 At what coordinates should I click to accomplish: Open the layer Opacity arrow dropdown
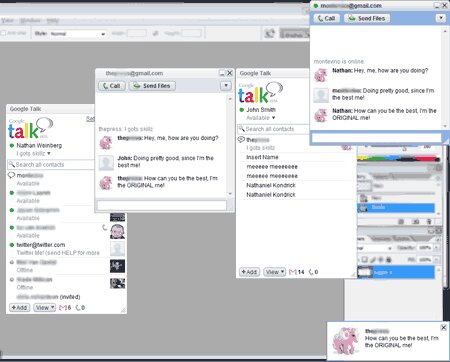pos(436,248)
